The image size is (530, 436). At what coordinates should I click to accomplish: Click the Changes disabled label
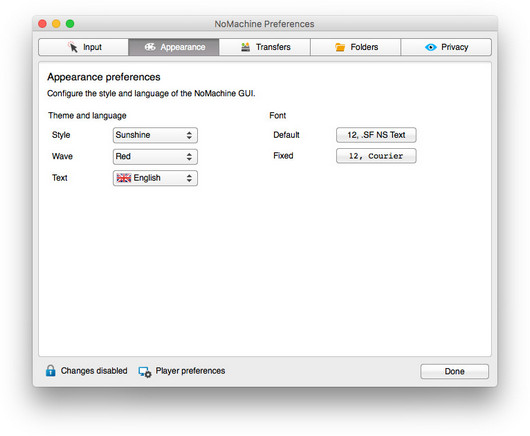tap(94, 371)
